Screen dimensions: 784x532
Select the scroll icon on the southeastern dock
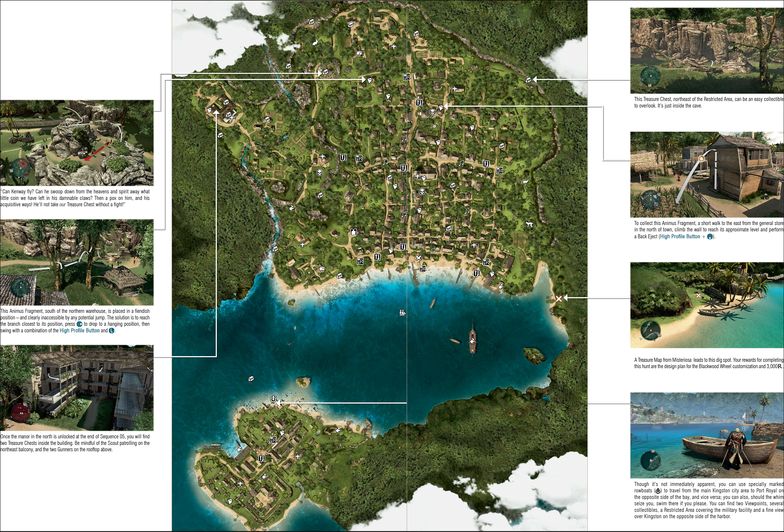tap(501, 287)
